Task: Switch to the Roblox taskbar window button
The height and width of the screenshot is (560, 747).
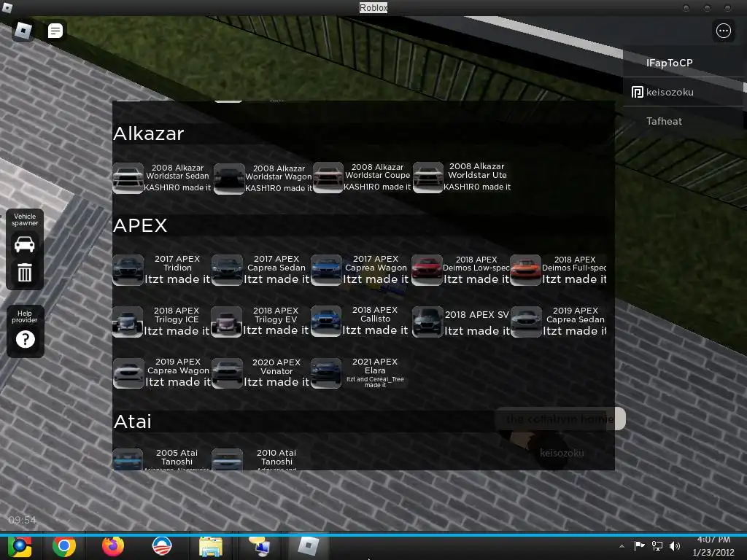Action: (308, 547)
